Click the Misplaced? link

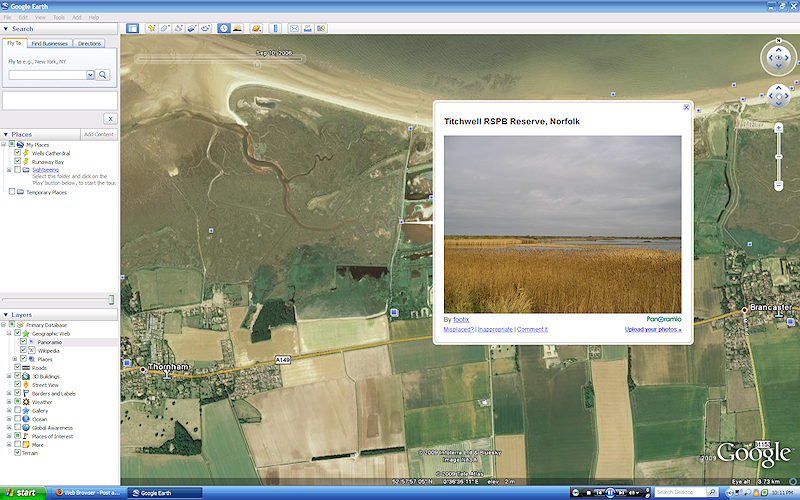click(x=459, y=330)
